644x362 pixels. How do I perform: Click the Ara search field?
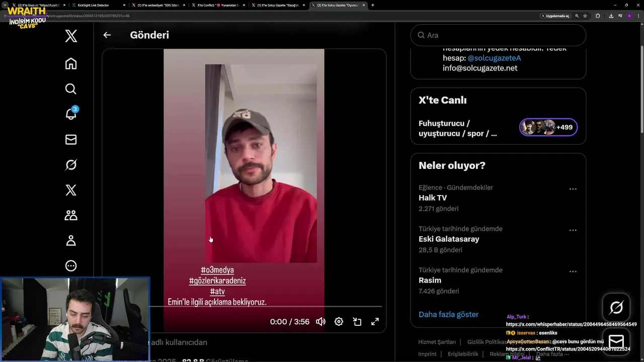(498, 35)
